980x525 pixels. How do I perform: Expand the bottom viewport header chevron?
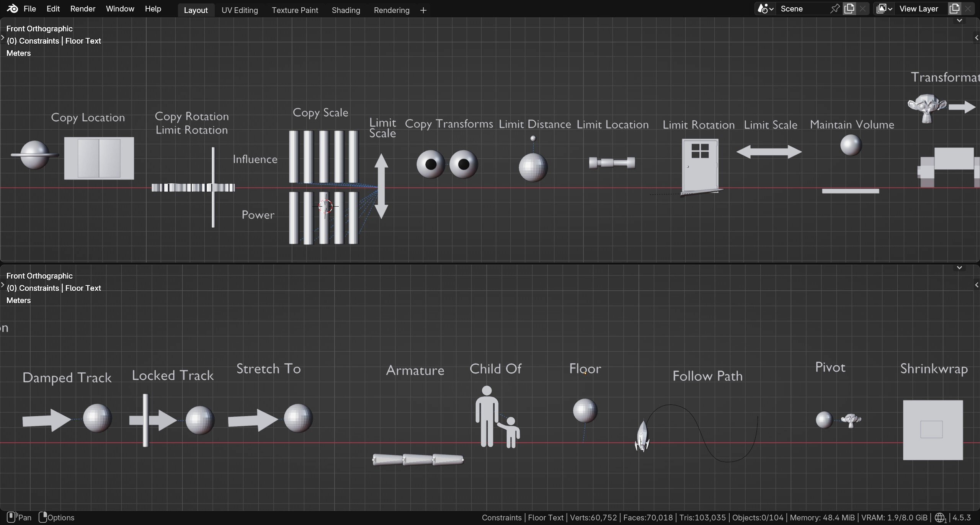959,268
